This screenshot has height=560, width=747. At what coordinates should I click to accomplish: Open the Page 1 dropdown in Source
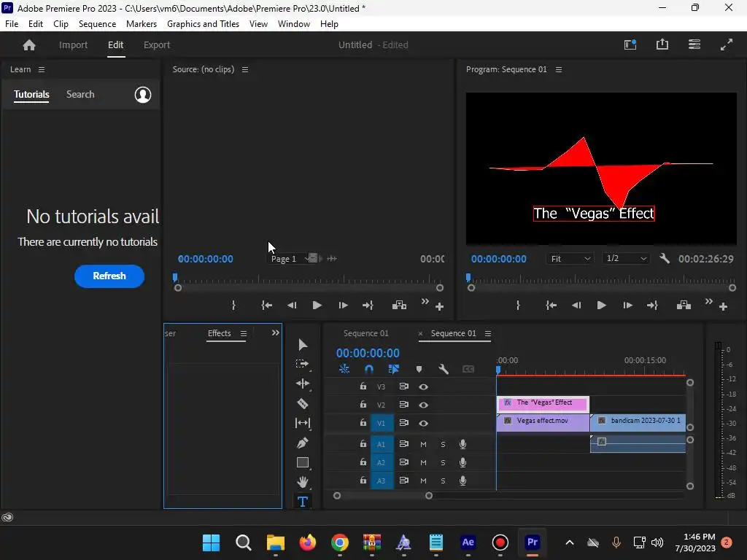(290, 259)
